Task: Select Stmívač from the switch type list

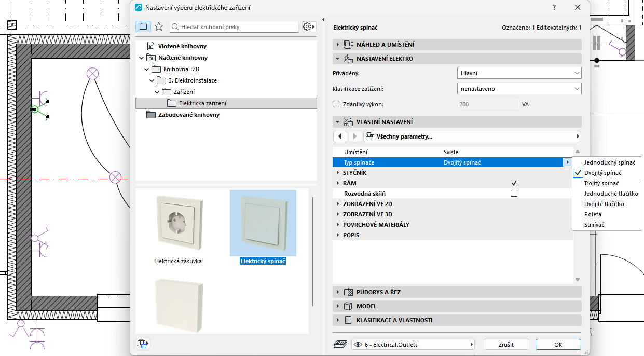Action: (x=594, y=225)
